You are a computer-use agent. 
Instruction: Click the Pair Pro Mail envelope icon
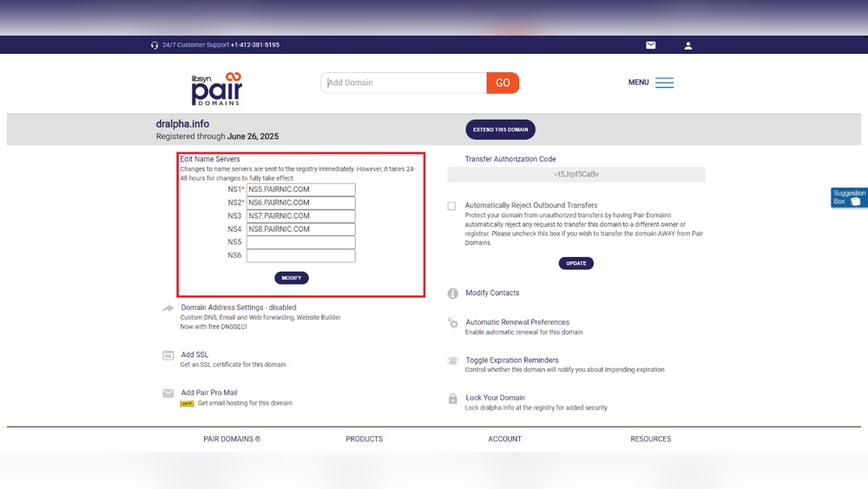(168, 393)
